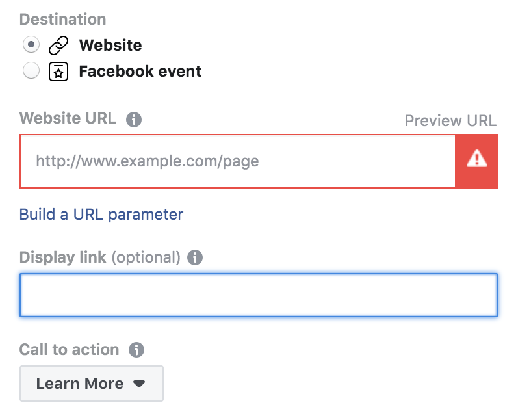Screen dimensions: 516x420
Task: Click the red warning triangle icon
Action: (x=476, y=159)
